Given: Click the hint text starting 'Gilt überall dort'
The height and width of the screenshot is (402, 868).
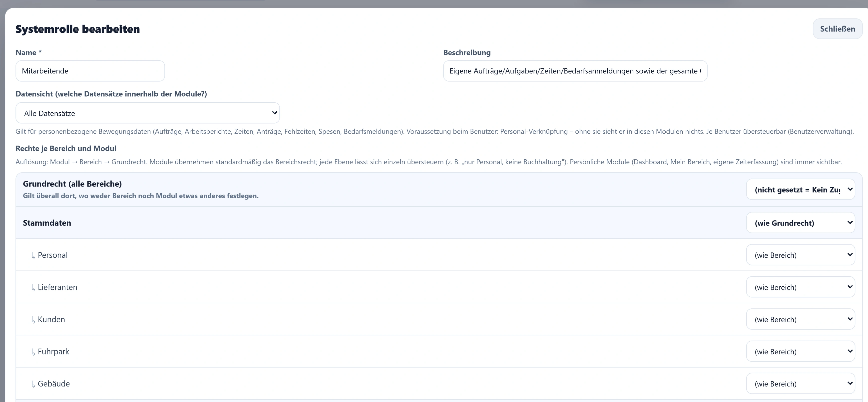Looking at the screenshot, I should tap(141, 196).
